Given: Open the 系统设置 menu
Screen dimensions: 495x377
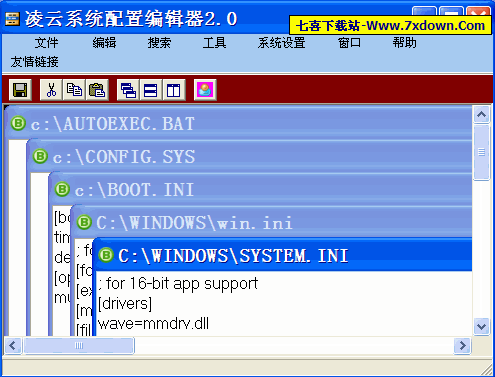Looking at the screenshot, I should pos(281,43).
